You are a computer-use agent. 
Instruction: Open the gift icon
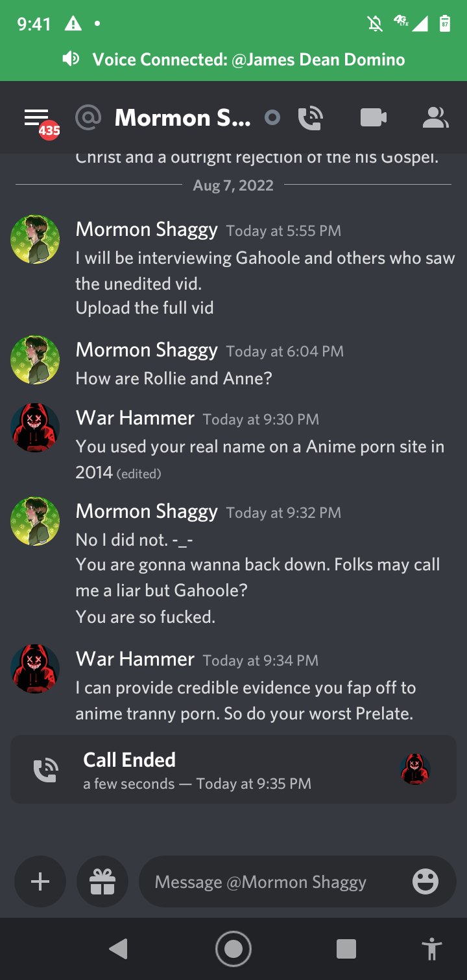tap(102, 881)
